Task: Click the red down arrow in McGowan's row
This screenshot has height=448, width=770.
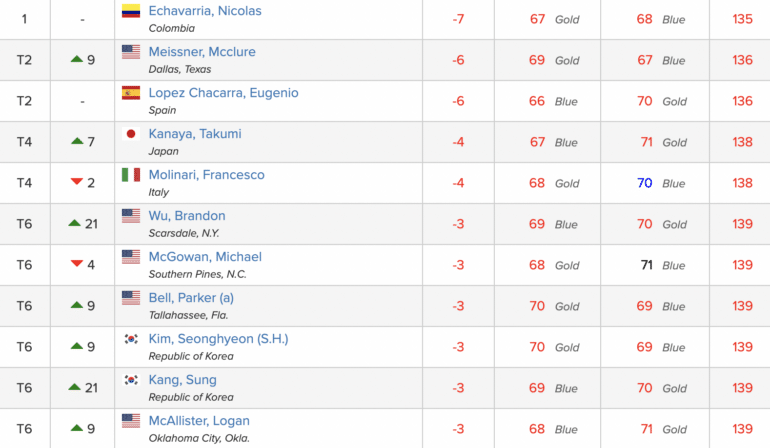Action: (x=77, y=264)
